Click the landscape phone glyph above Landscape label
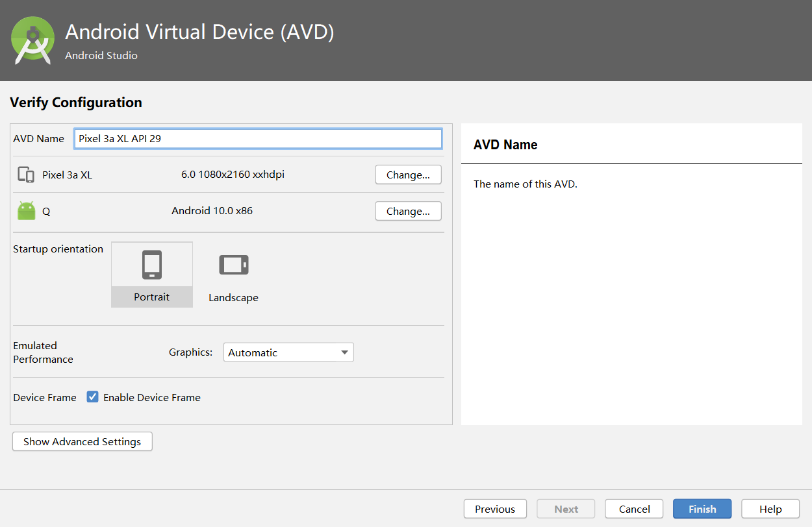Image resolution: width=812 pixels, height=527 pixels. (233, 265)
